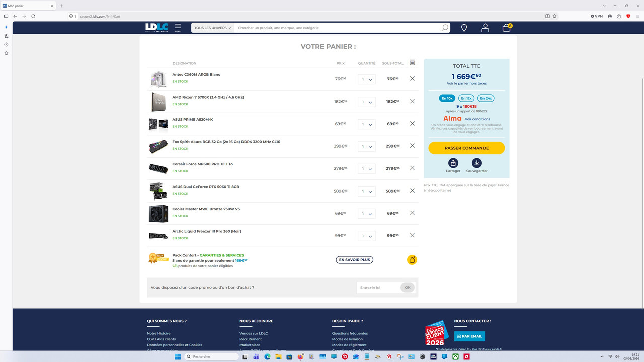Open bookmarks star icon in sidebar
Image resolution: width=644 pixels, height=362 pixels.
coord(6,53)
